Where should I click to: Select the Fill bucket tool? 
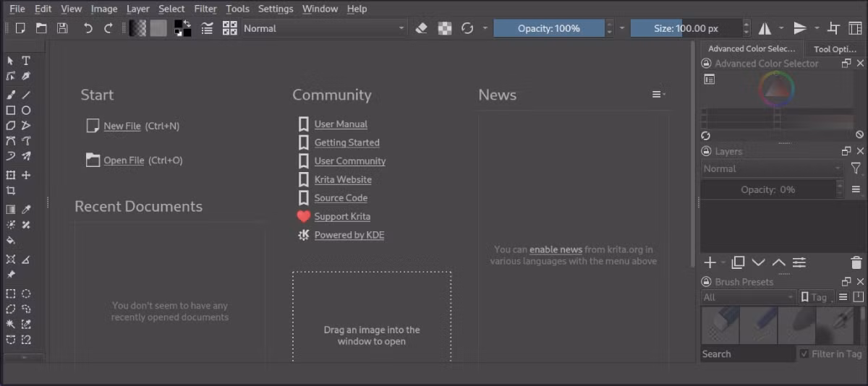click(x=11, y=240)
